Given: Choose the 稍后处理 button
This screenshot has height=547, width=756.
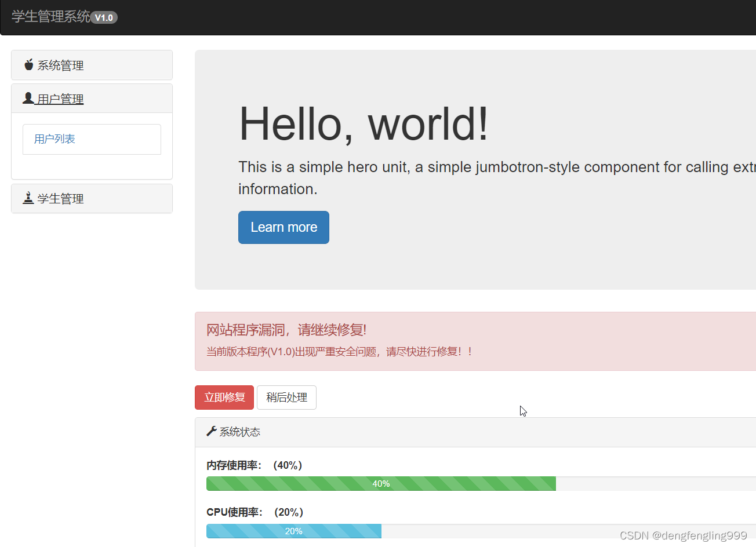Looking at the screenshot, I should (286, 398).
